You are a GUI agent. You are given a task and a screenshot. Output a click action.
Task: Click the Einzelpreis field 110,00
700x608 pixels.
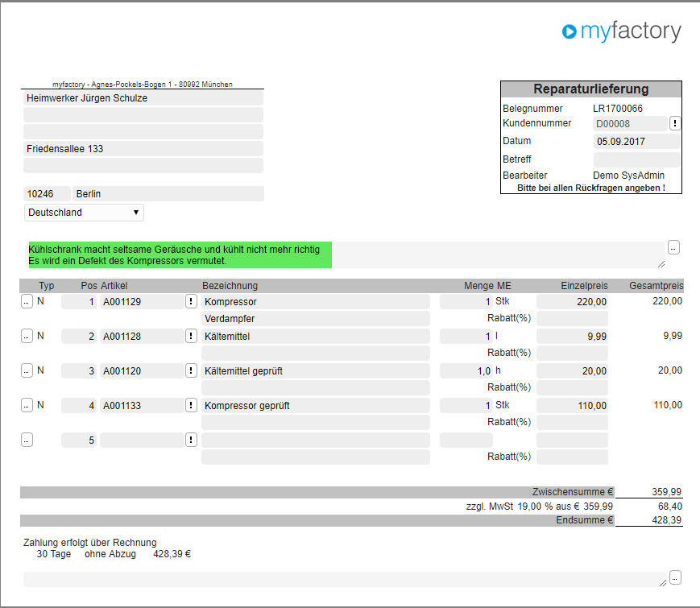click(x=572, y=405)
